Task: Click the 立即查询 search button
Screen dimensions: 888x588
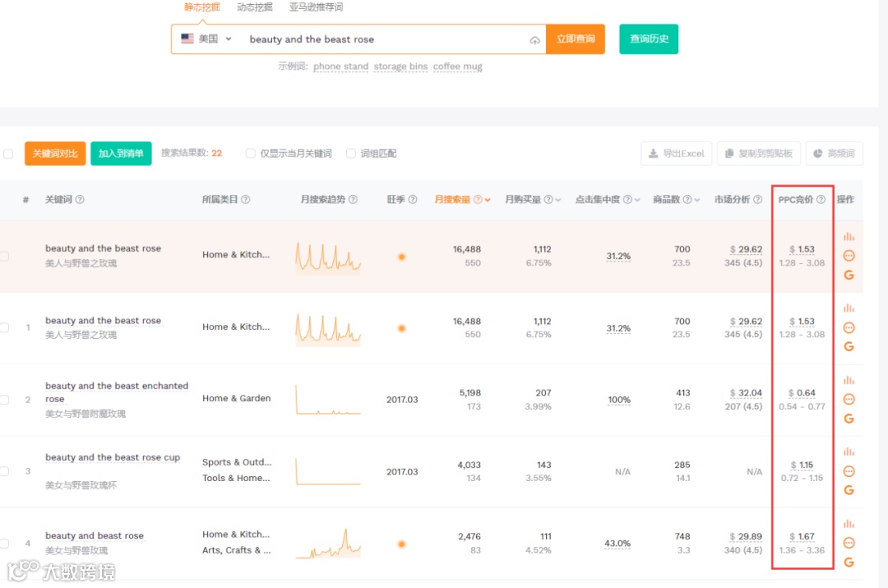Action: [x=575, y=39]
